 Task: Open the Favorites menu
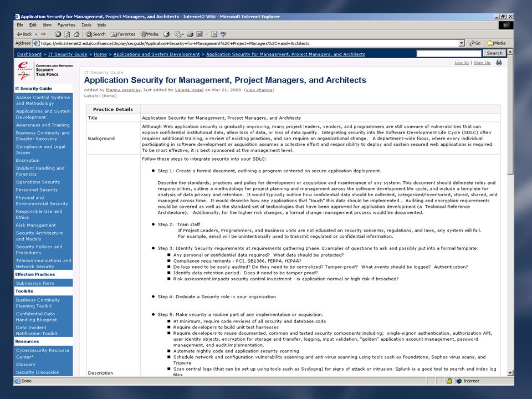point(66,25)
